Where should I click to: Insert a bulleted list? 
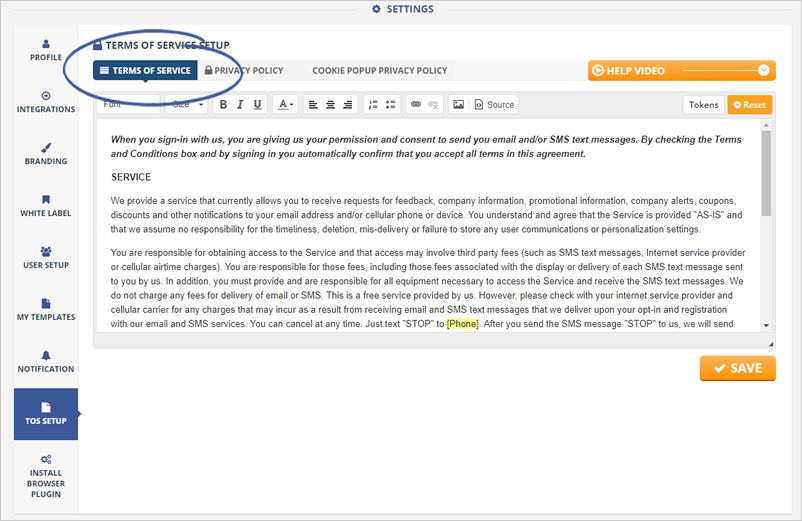(x=390, y=105)
